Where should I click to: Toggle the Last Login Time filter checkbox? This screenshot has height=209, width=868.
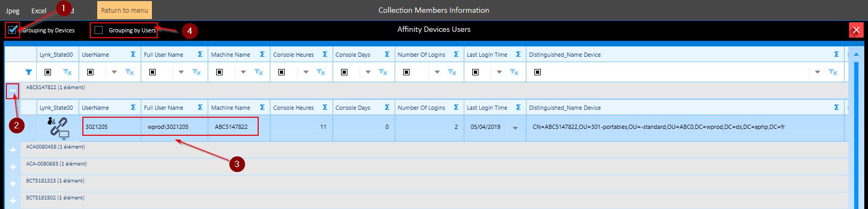pos(475,72)
